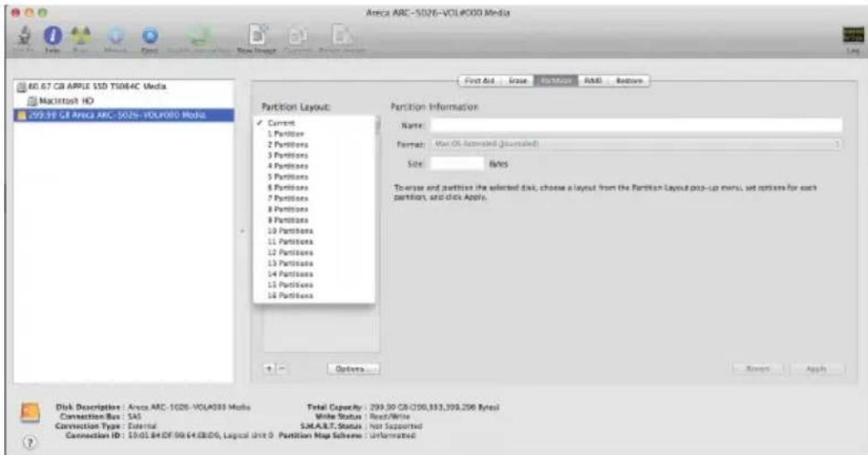Switch to the Erase tab

[x=517, y=81]
